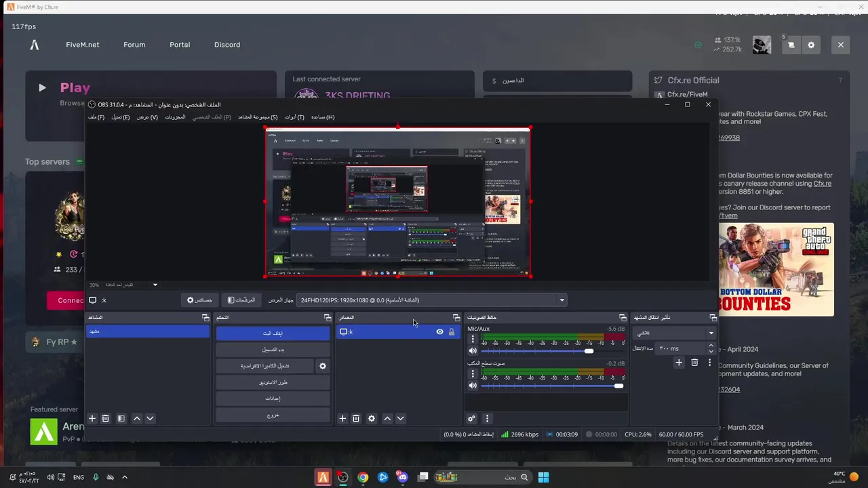
Task: Open the FiveM logo home icon
Action: pos(35,45)
